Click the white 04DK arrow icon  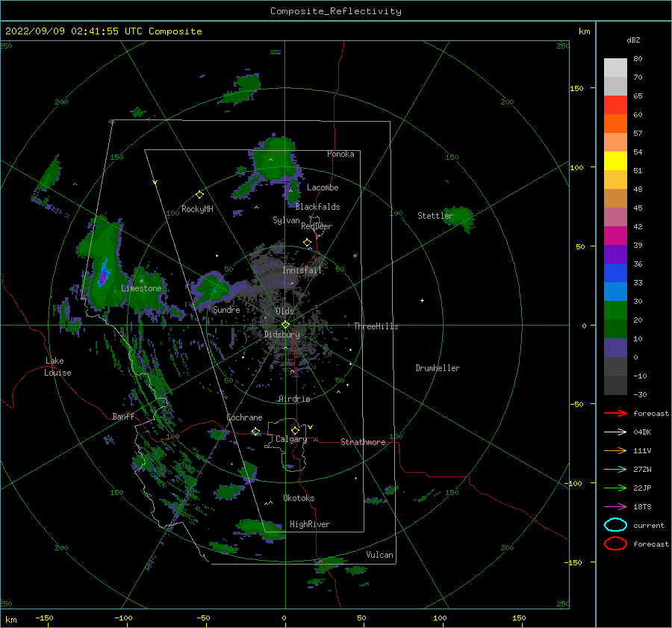tap(615, 432)
